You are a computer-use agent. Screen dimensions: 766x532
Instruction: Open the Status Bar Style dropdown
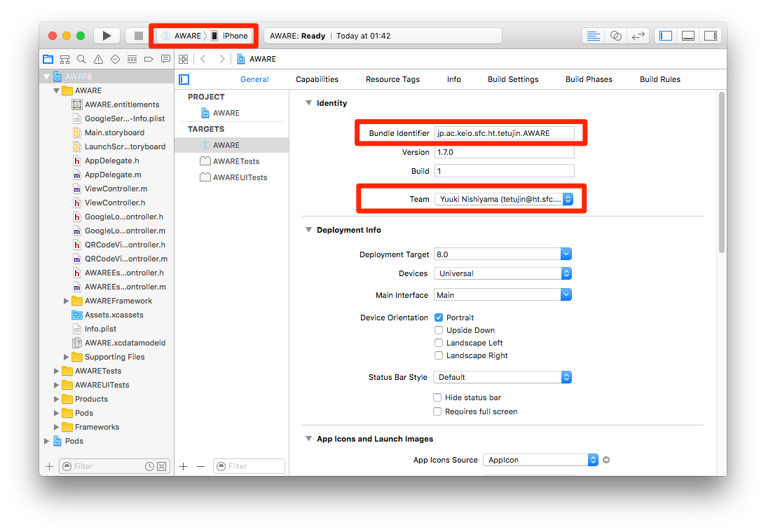(x=502, y=377)
